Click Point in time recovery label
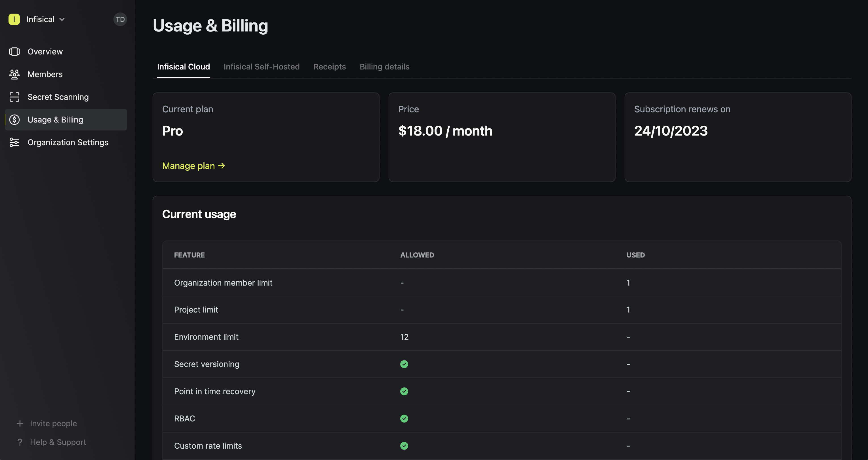The height and width of the screenshot is (460, 868). coord(215,391)
